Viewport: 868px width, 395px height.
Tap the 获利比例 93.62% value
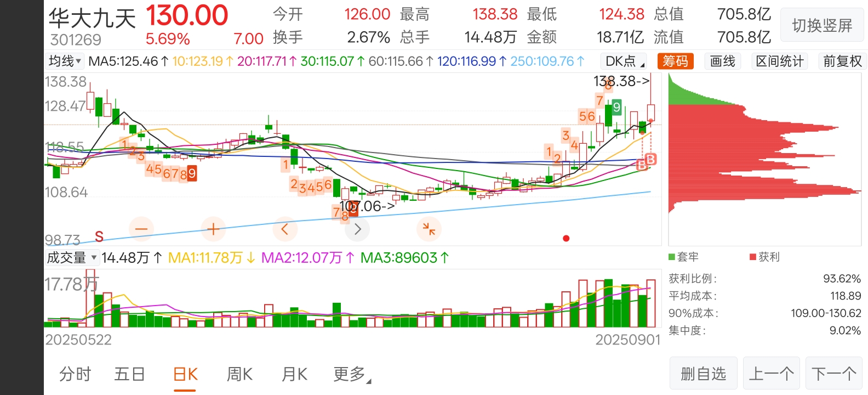[842, 279]
